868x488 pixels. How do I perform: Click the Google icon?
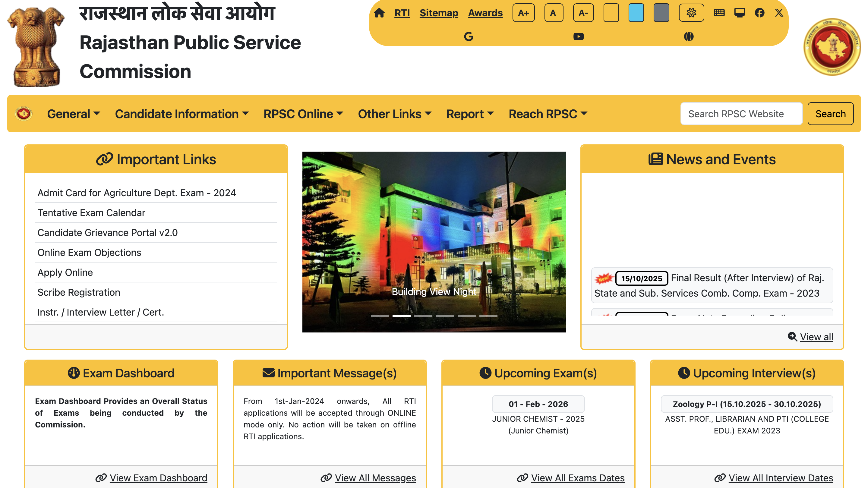pos(468,36)
